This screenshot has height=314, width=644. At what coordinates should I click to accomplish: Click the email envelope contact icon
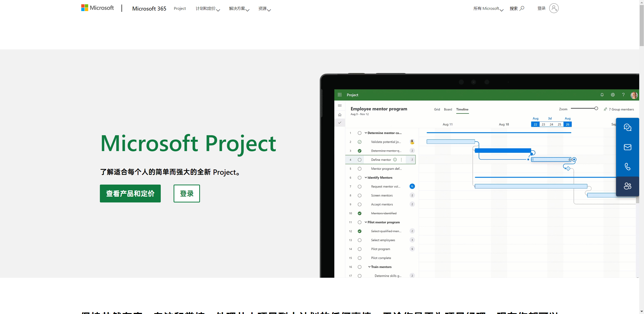[627, 147]
